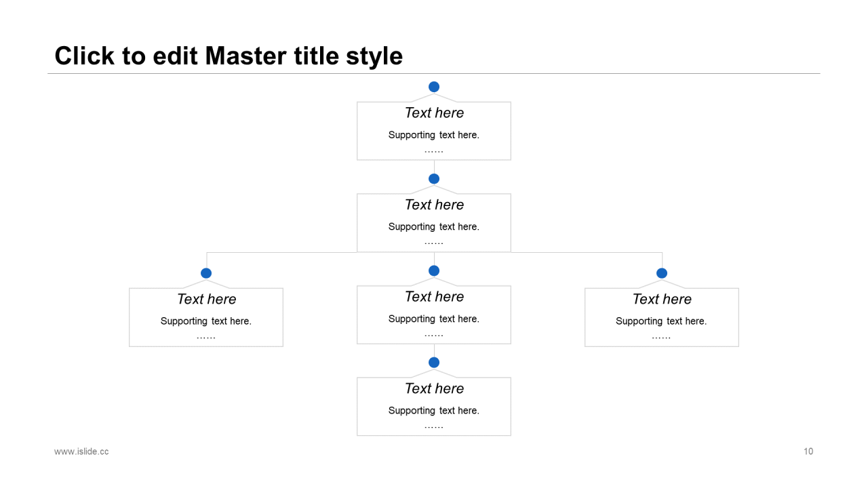Screen dimensions: 868x488
Task: Click 'Text here' heading in the topmost box
Action: (434, 113)
